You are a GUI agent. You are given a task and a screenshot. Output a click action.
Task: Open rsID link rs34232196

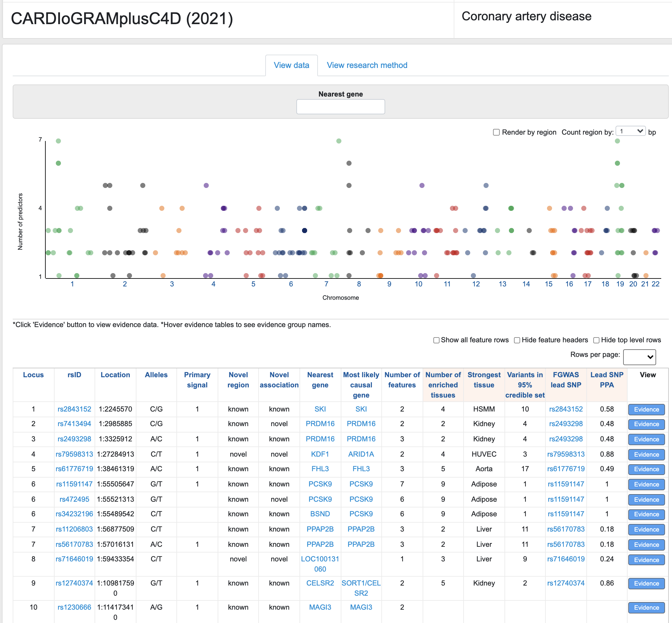(74, 514)
